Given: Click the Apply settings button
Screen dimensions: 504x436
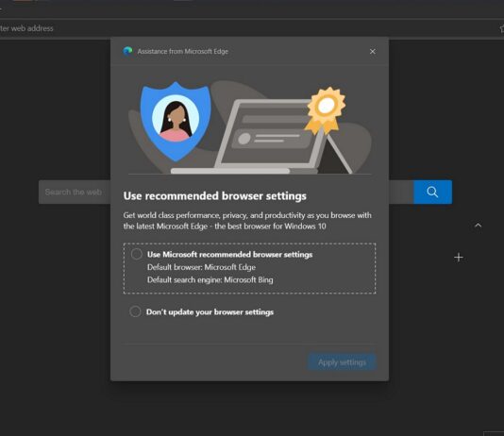Looking at the screenshot, I should pos(342,362).
